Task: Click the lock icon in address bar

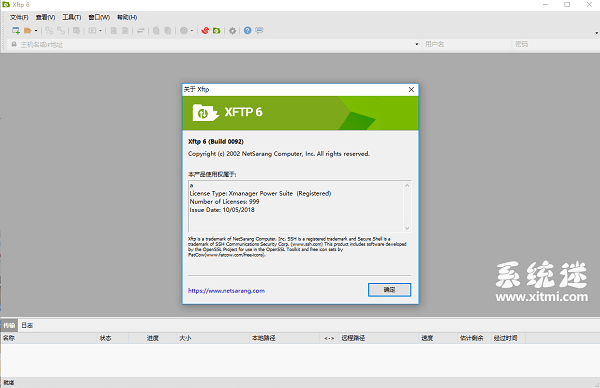Action: pyautogui.click(x=14, y=44)
